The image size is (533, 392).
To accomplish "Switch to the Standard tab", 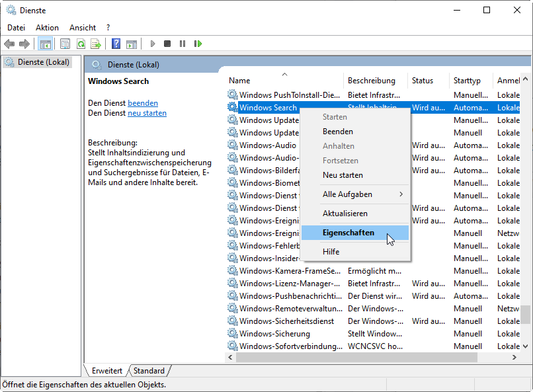I will click(x=149, y=371).
